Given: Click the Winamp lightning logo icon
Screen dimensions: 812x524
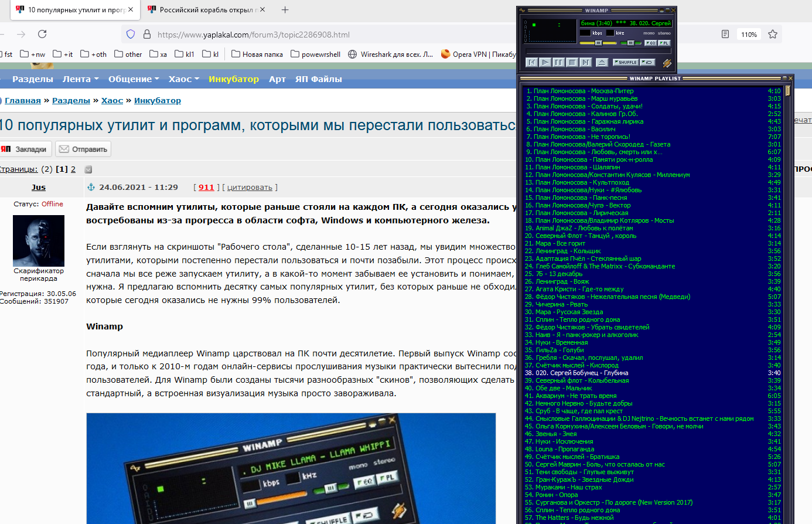Looking at the screenshot, I should (667, 63).
